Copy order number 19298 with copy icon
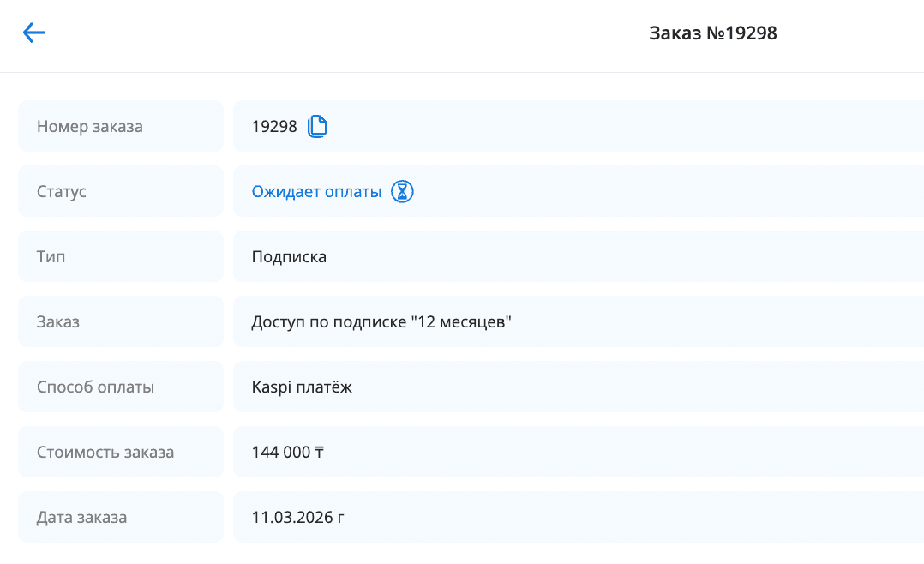Viewport: 924px width, 564px height. (317, 127)
